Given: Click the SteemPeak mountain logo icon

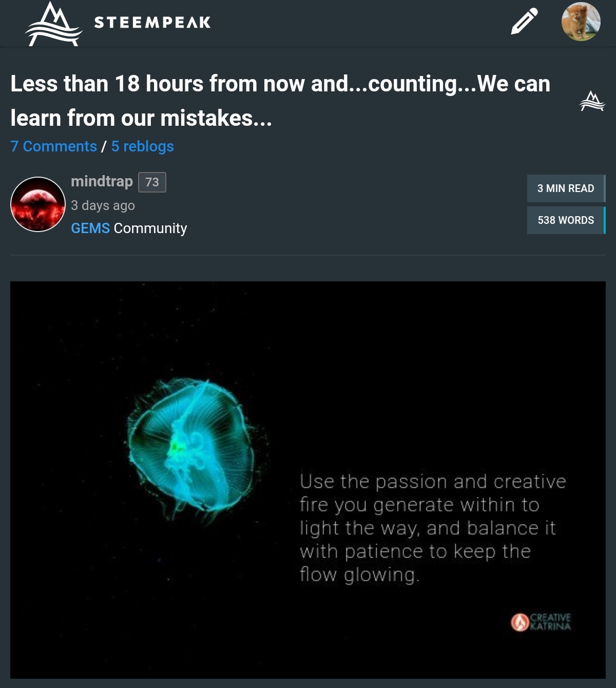Looking at the screenshot, I should (x=53, y=24).
